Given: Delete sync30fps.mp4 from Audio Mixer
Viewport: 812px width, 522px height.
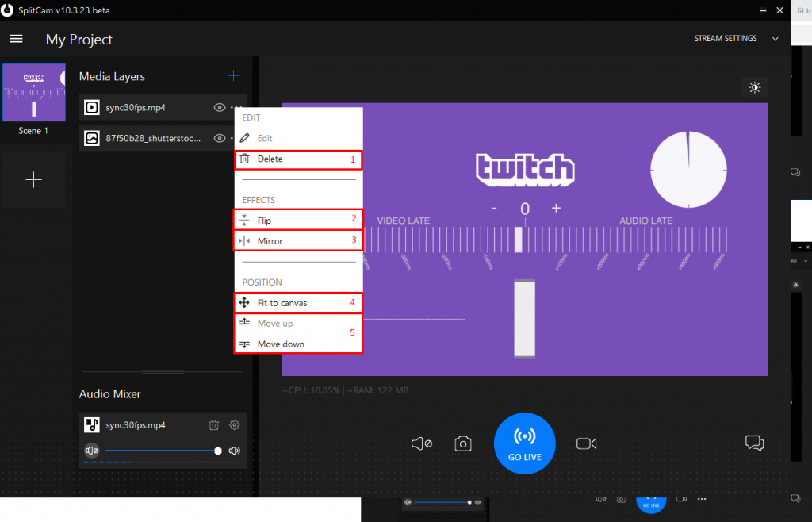Looking at the screenshot, I should click(214, 425).
